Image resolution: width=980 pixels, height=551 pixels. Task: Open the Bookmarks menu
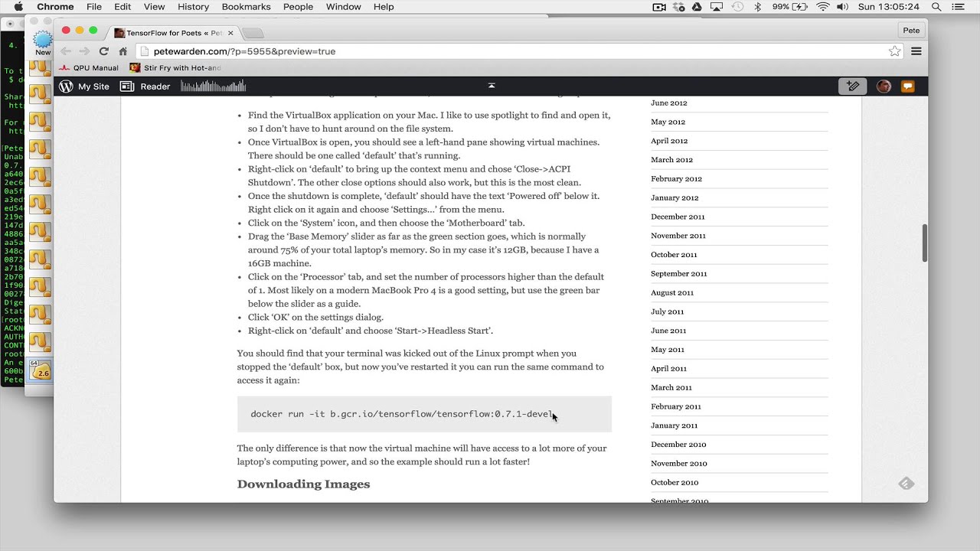point(246,7)
